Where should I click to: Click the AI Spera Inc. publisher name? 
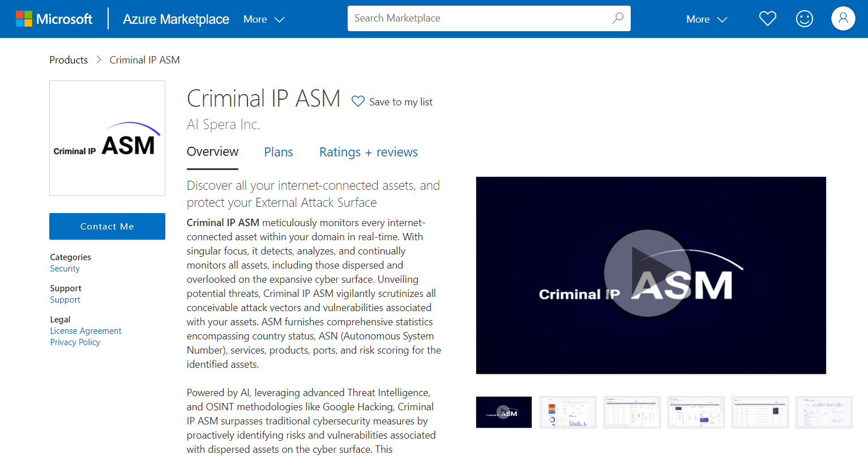click(224, 125)
